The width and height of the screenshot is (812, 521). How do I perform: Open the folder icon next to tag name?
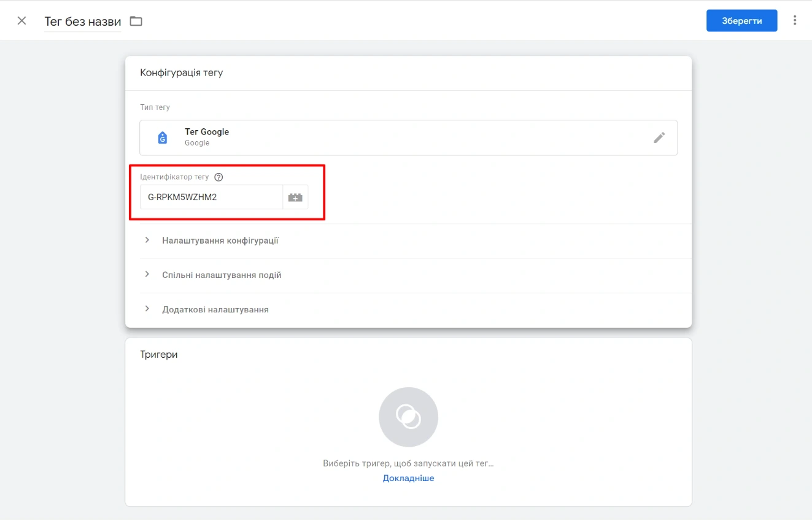coord(136,21)
